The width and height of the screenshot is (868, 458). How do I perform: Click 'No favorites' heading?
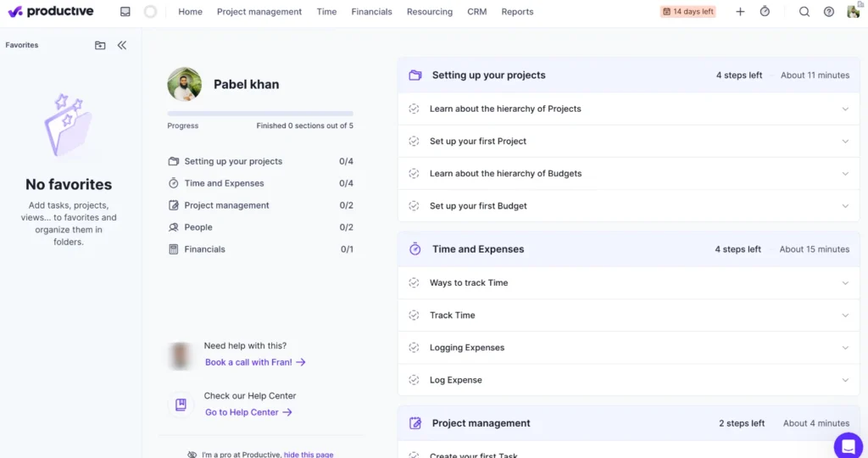tap(69, 184)
